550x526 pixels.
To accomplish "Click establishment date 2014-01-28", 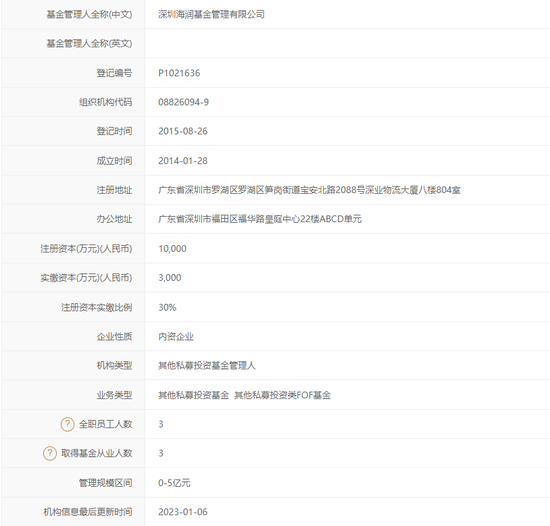I will (x=183, y=161).
